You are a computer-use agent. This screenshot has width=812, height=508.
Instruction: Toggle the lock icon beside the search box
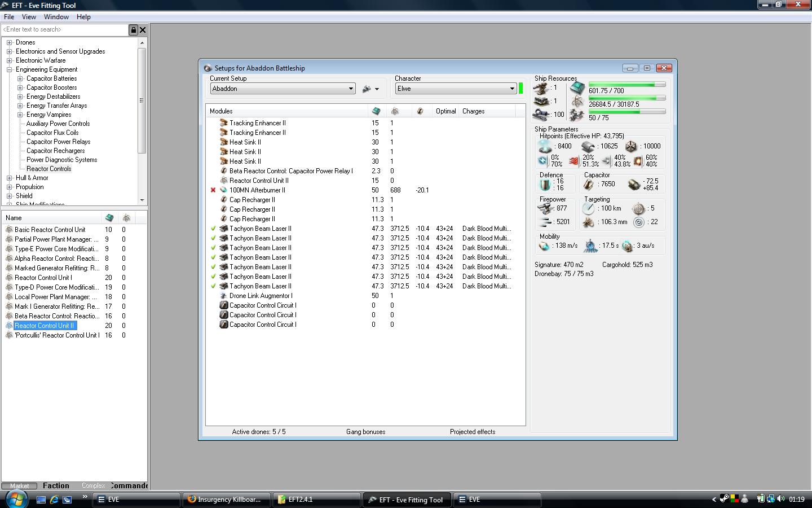tap(134, 30)
